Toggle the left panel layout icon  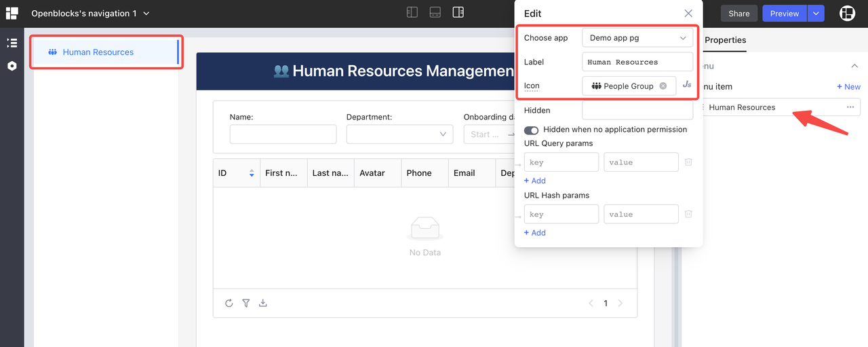(412, 12)
